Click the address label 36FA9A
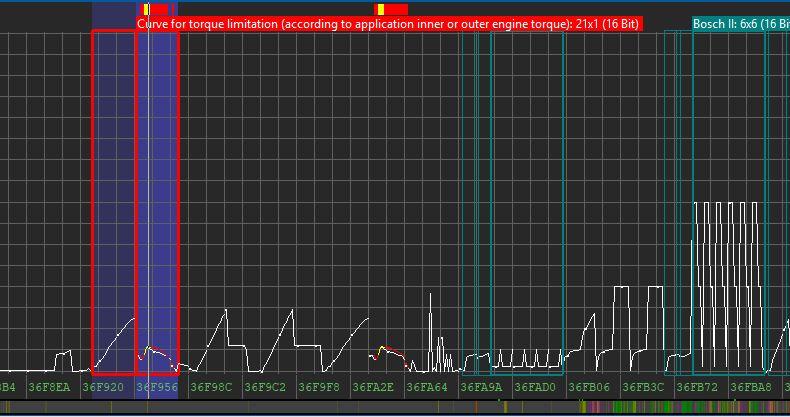Screen dimensions: 790x417 click(481, 387)
